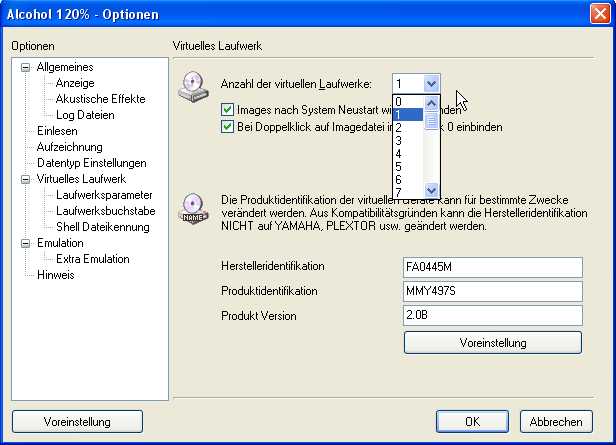Click the Herstelleridentifikation input field
Viewport: 616px width, 445px height.
[x=493, y=267]
